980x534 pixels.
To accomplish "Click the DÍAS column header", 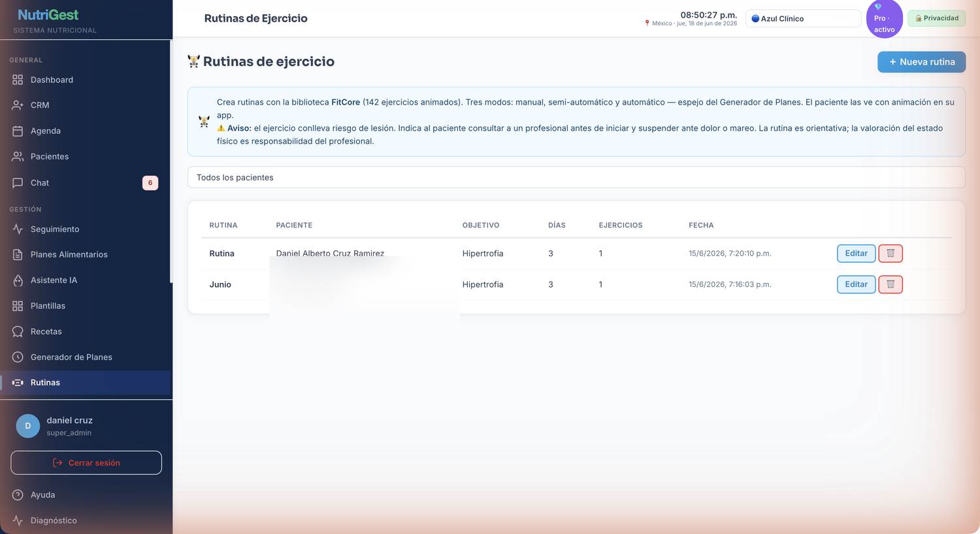I will coord(557,225).
